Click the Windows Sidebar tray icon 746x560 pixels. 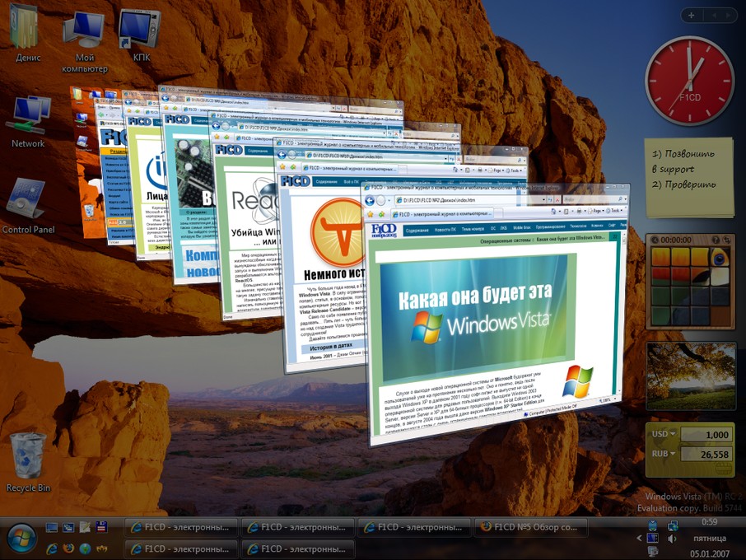point(653,539)
